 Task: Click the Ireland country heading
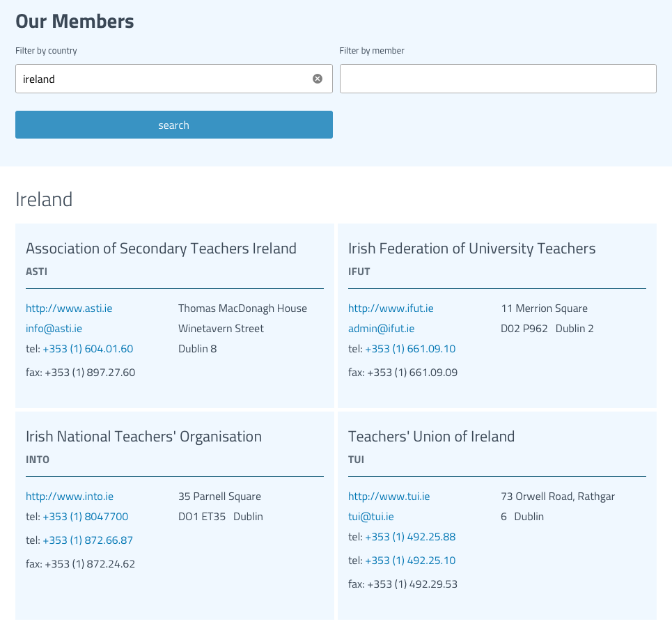pos(44,200)
